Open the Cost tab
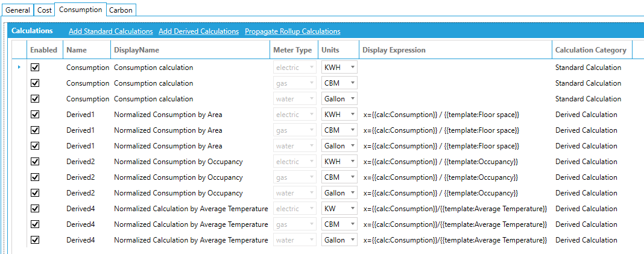The image size is (644, 254). tap(45, 10)
